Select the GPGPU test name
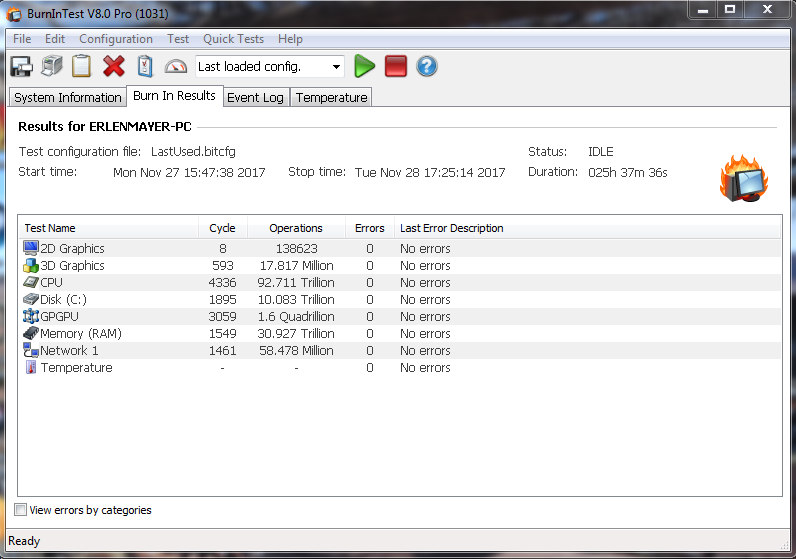The height and width of the screenshot is (559, 796). [59, 316]
